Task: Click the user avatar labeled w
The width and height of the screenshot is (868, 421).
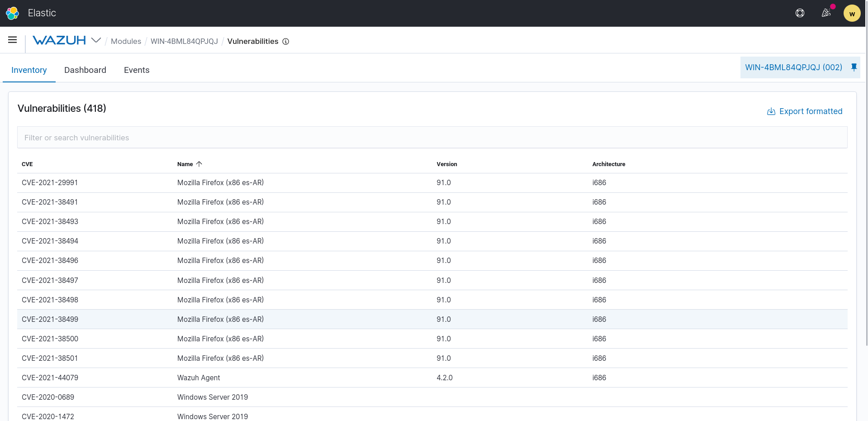Action: tap(851, 13)
